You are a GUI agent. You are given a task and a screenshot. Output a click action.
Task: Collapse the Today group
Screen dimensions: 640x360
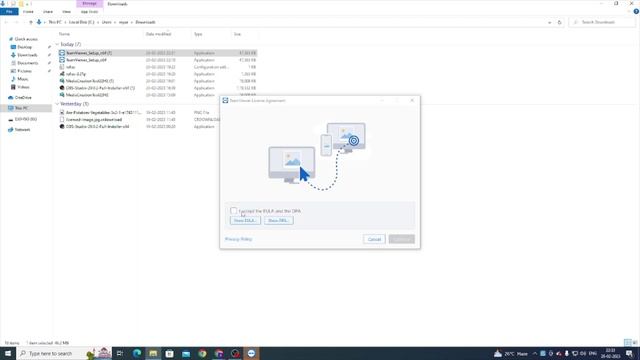[x=57, y=44]
